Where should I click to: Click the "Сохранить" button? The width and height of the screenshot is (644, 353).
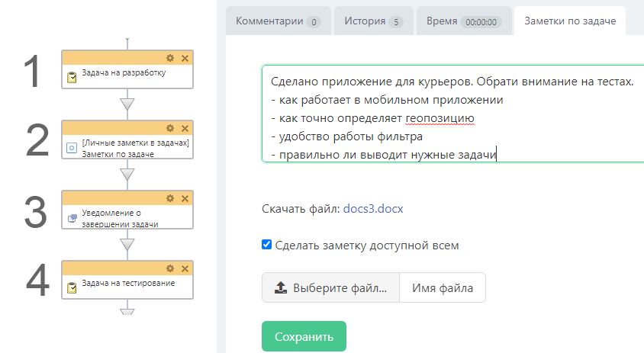(304, 336)
